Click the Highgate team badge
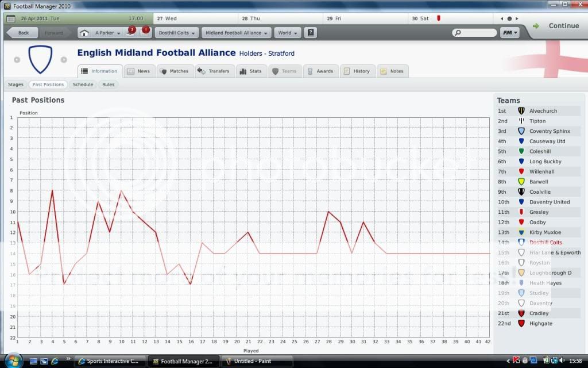588x368 pixels. (x=521, y=324)
